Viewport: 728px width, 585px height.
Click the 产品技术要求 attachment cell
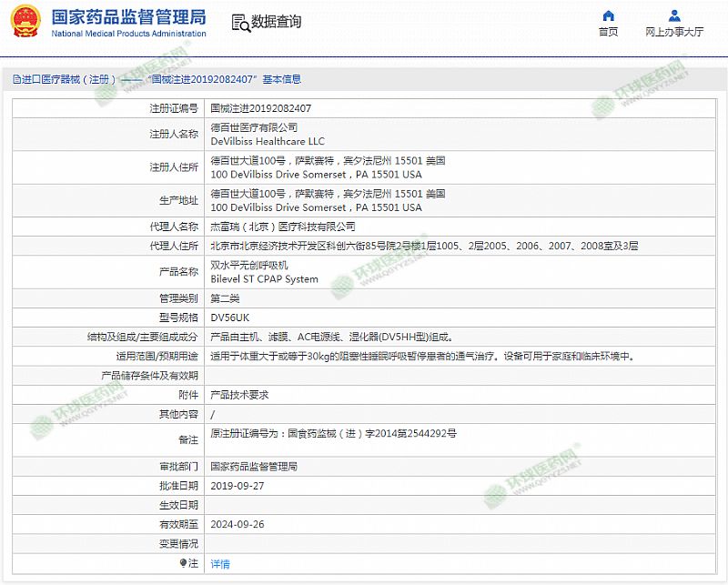(239, 395)
